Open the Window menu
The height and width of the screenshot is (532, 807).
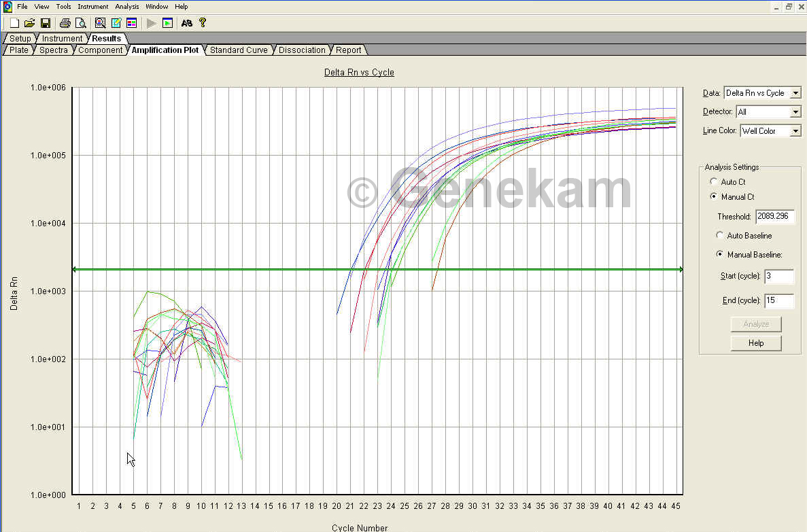pos(156,7)
